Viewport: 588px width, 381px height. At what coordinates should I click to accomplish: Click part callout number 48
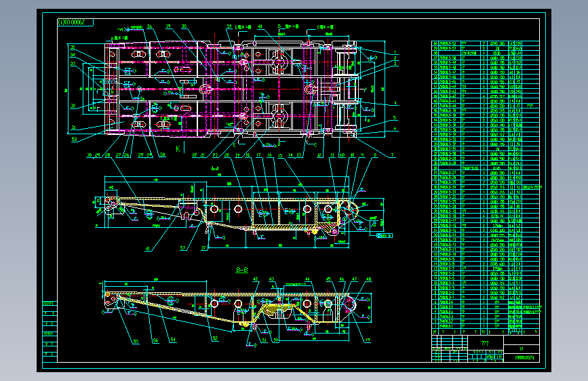[x=368, y=279]
